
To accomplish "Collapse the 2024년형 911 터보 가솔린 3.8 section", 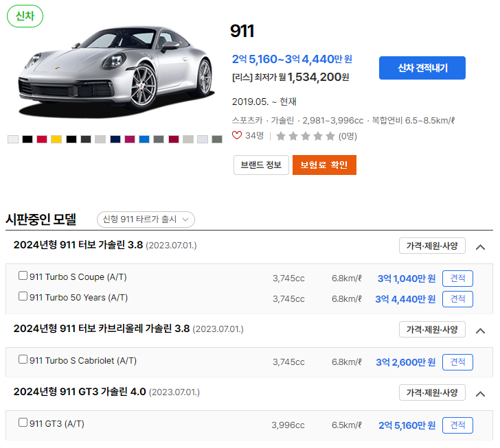I will click(x=480, y=247).
